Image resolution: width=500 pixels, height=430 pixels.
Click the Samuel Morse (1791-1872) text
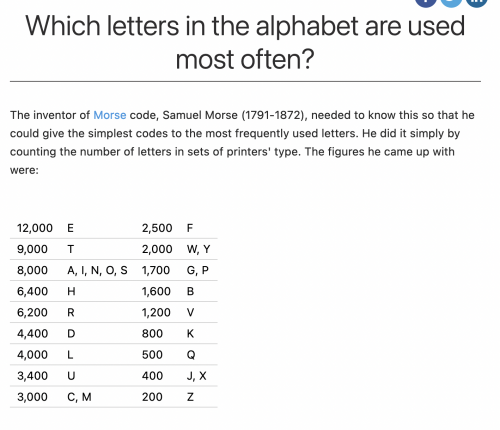234,115
